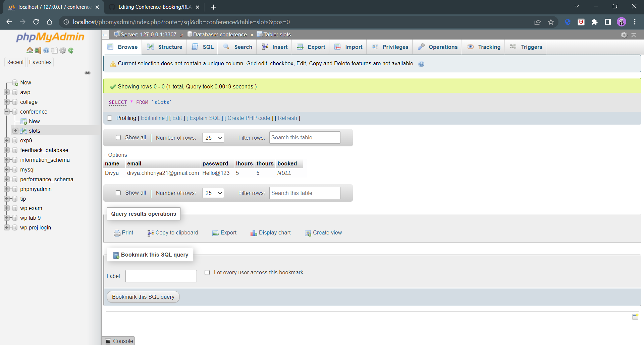Open the SQL tab
This screenshot has height=345, width=644.
[203, 47]
